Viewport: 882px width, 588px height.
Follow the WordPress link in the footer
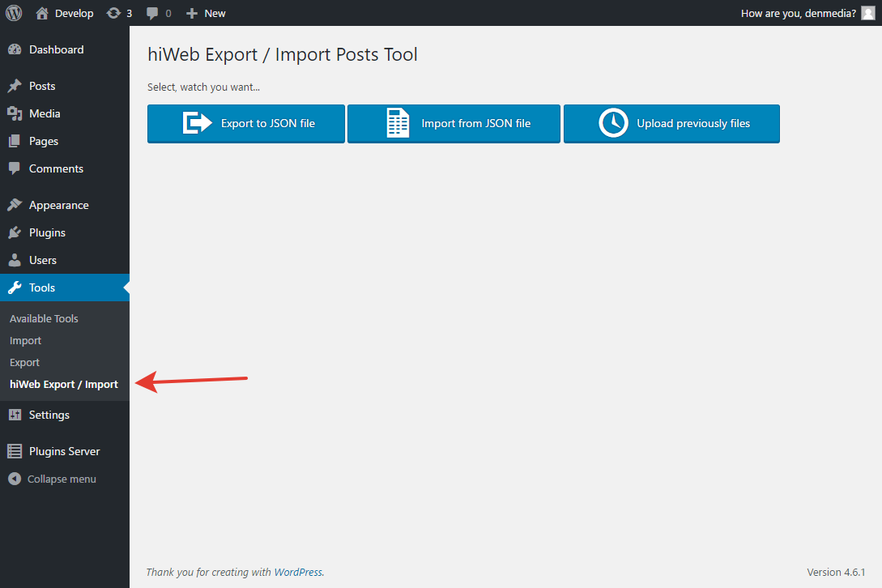[298, 573]
